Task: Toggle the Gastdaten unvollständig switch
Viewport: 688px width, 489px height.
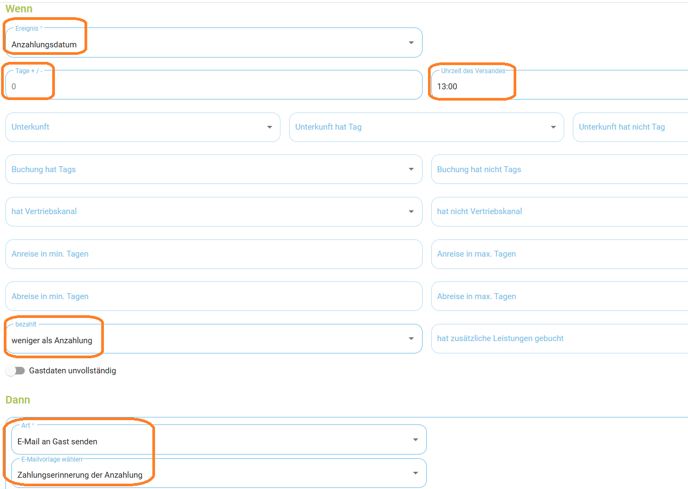Action: pyautogui.click(x=15, y=371)
